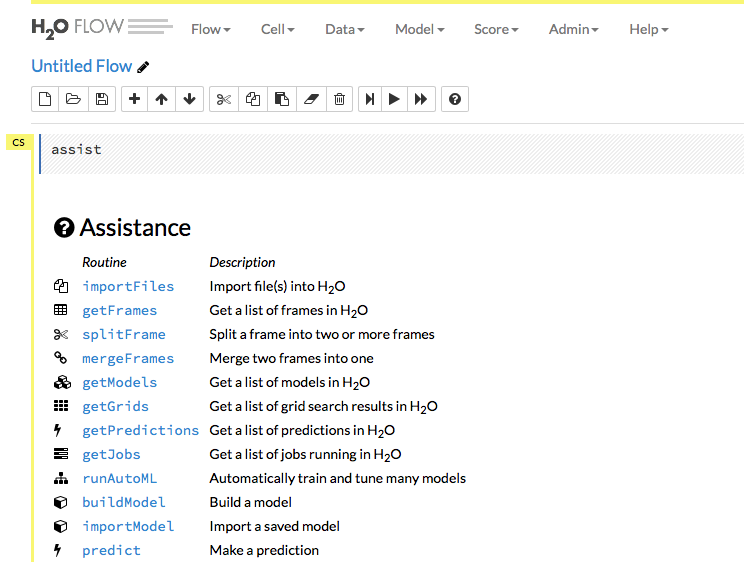Click 'Split a frame into two or more frames'
The image size is (744, 583).
(x=322, y=334)
